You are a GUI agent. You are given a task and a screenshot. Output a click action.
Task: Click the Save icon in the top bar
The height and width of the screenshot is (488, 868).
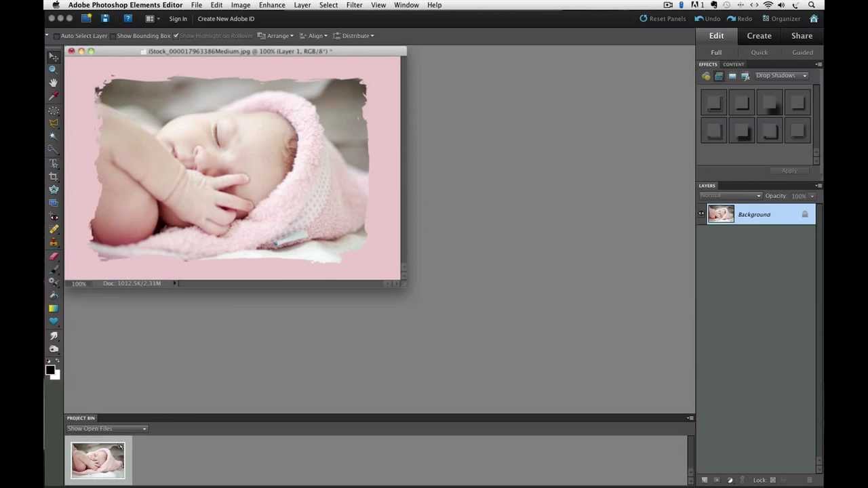pyautogui.click(x=104, y=18)
